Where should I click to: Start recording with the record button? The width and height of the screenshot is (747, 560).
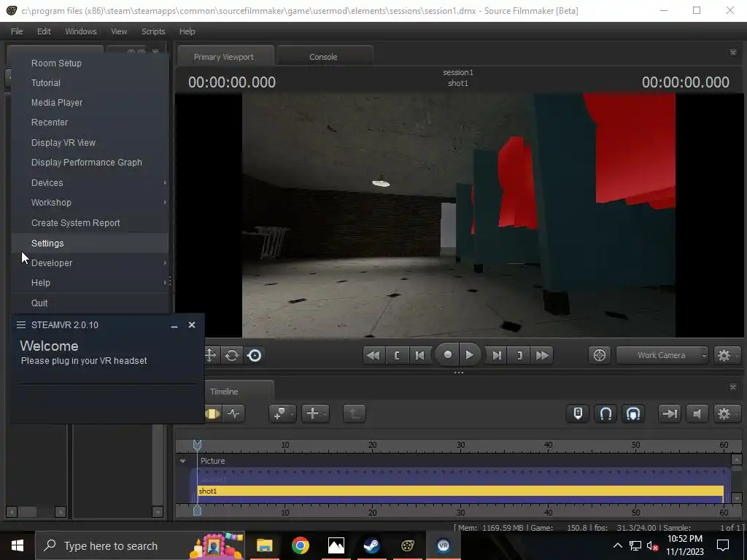tap(447, 355)
